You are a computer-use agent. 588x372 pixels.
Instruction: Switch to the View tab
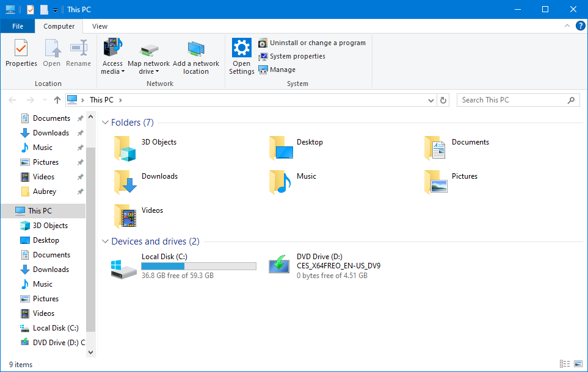[99, 26]
